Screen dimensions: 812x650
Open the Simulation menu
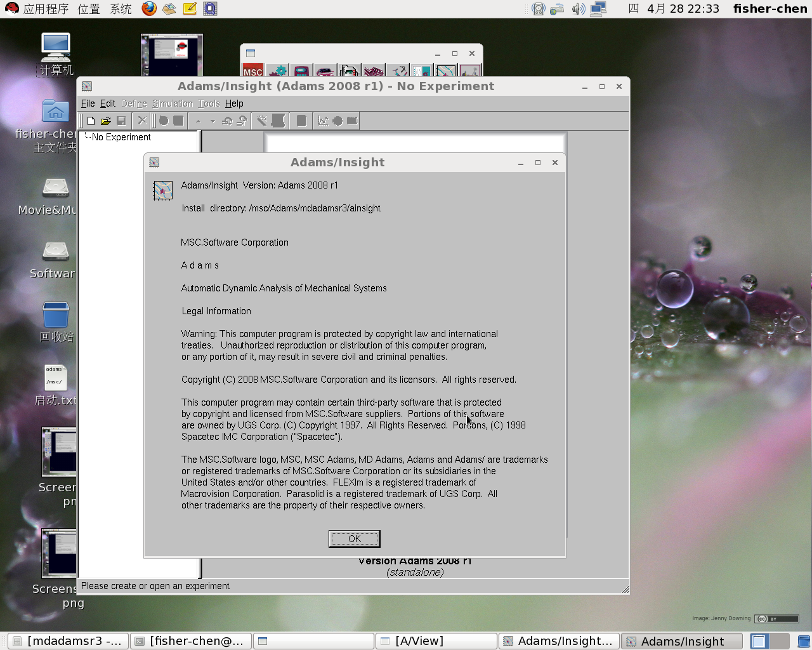pyautogui.click(x=172, y=103)
